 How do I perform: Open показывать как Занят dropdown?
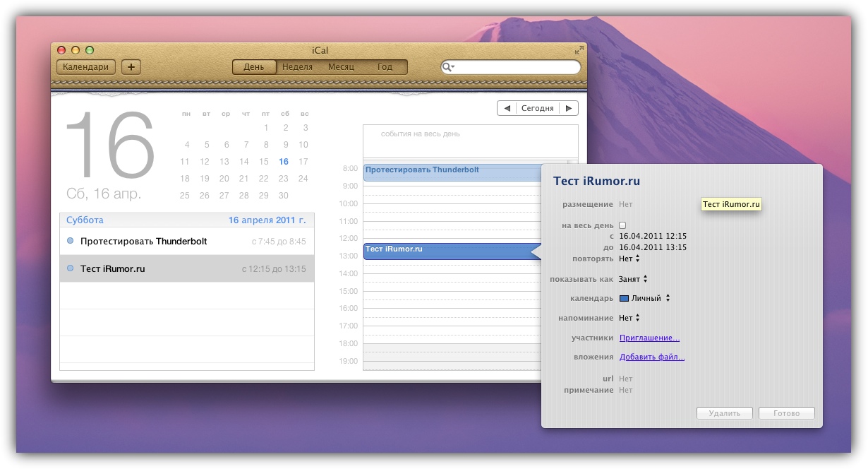click(633, 279)
